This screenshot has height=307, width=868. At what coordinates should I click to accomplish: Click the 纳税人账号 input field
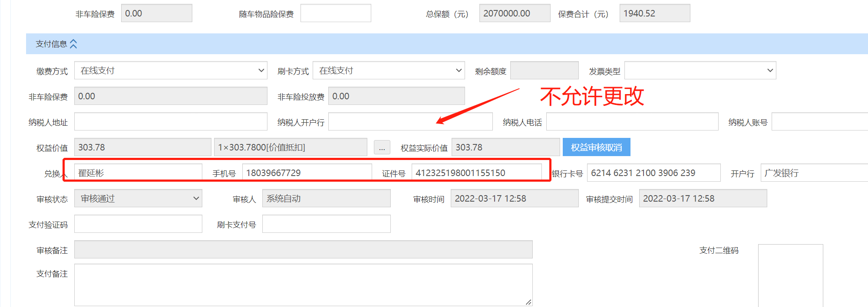click(x=820, y=121)
